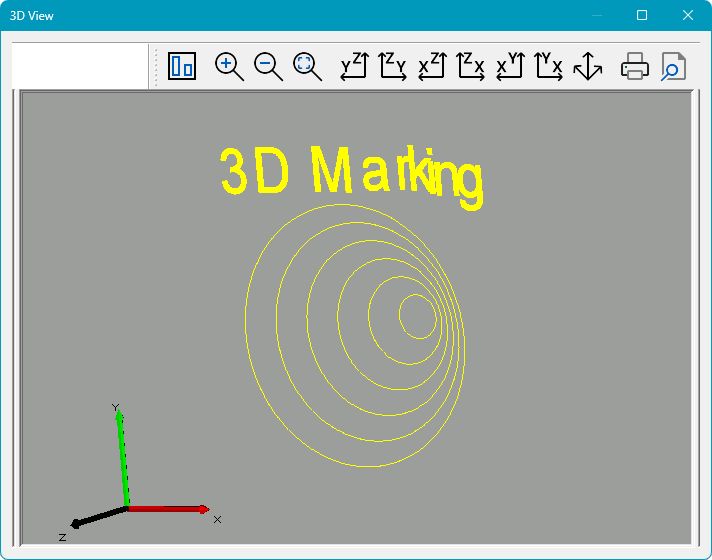
Task: Select the isometric 3D axis view
Action: [x=588, y=66]
